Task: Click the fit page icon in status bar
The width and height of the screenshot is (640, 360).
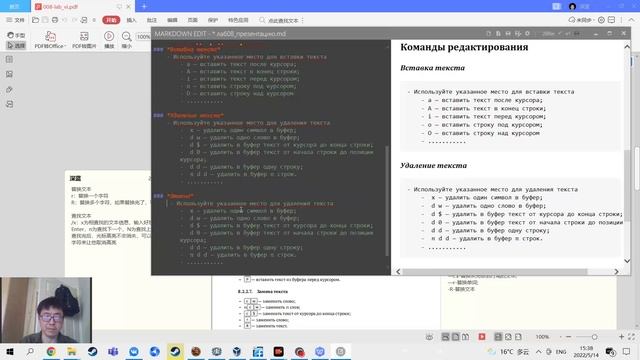Action: pyautogui.click(x=508, y=337)
